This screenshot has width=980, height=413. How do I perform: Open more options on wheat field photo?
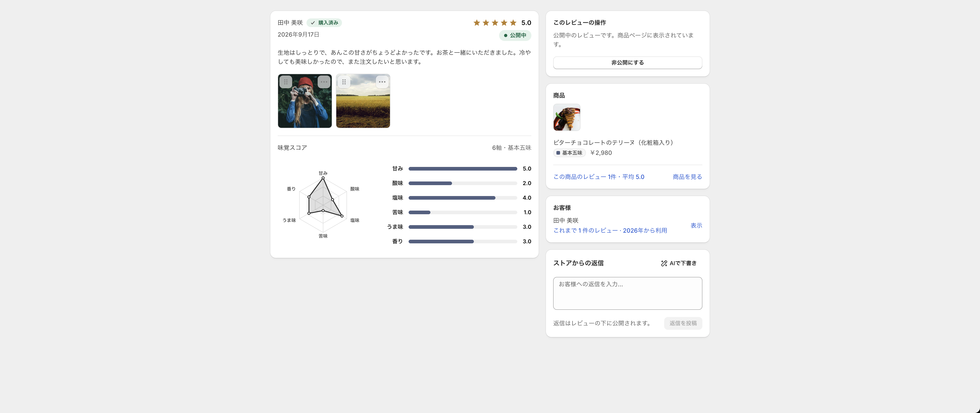click(382, 82)
